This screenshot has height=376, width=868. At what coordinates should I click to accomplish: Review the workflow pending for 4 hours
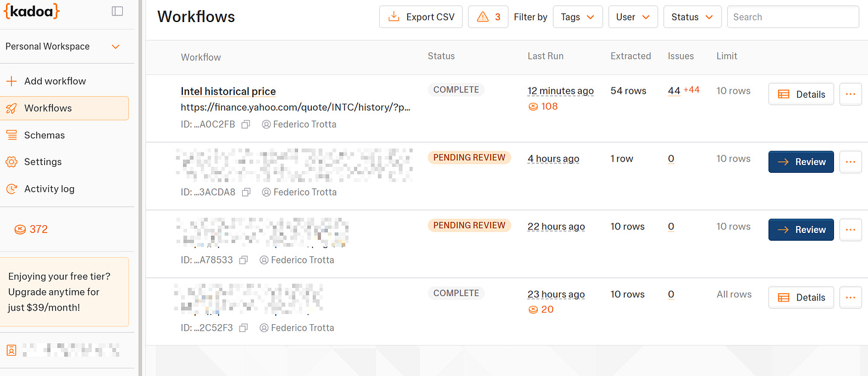(801, 161)
